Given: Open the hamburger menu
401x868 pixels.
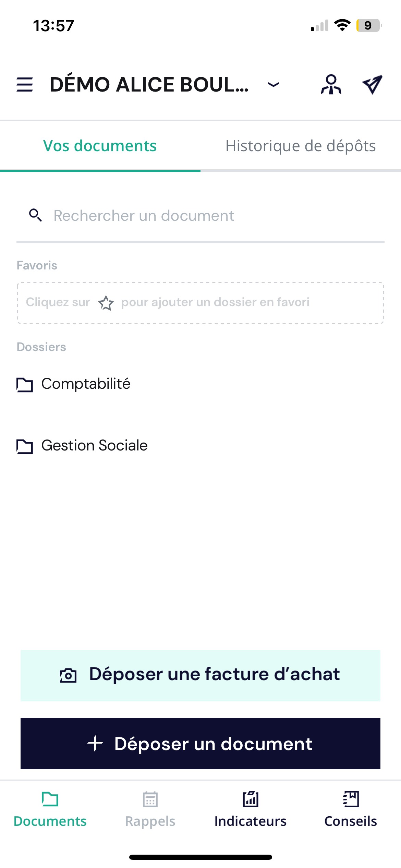Looking at the screenshot, I should [x=25, y=84].
